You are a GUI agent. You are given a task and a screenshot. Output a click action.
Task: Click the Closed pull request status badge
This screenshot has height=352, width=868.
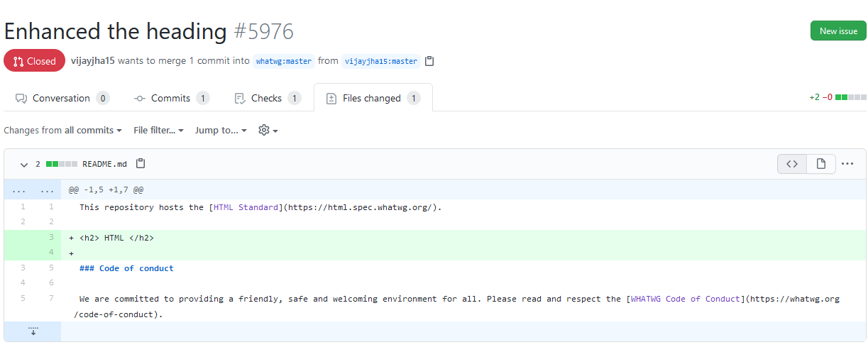34,61
